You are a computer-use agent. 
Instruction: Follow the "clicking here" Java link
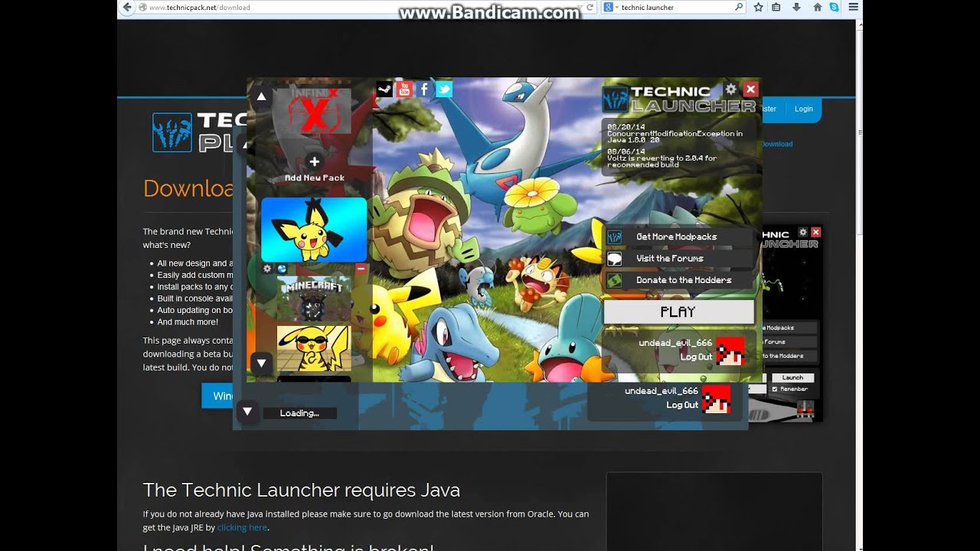242,527
